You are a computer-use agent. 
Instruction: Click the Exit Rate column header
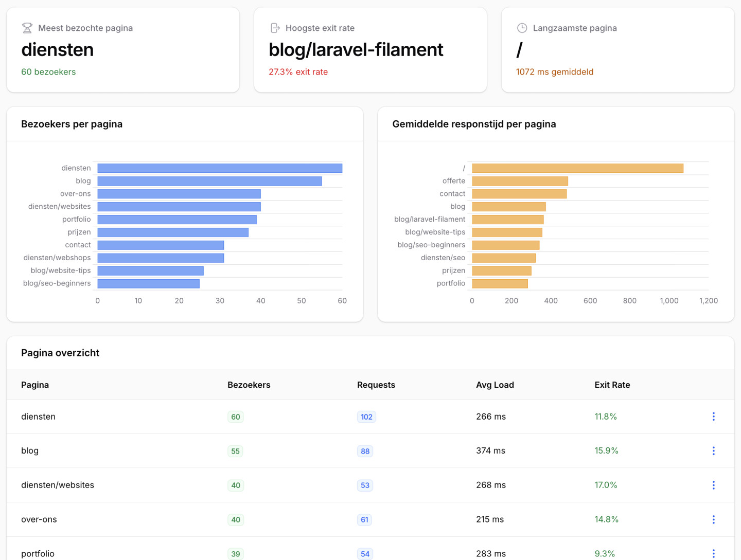click(612, 385)
